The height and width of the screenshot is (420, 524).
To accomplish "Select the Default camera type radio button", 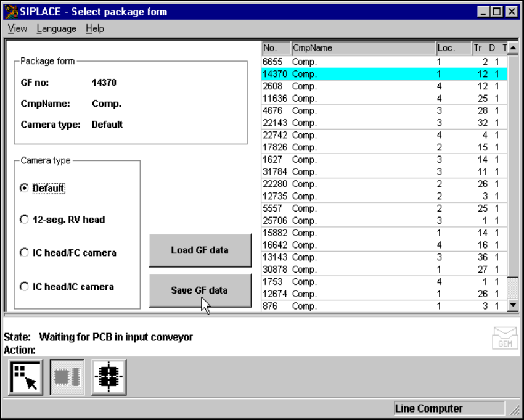I will (x=25, y=188).
